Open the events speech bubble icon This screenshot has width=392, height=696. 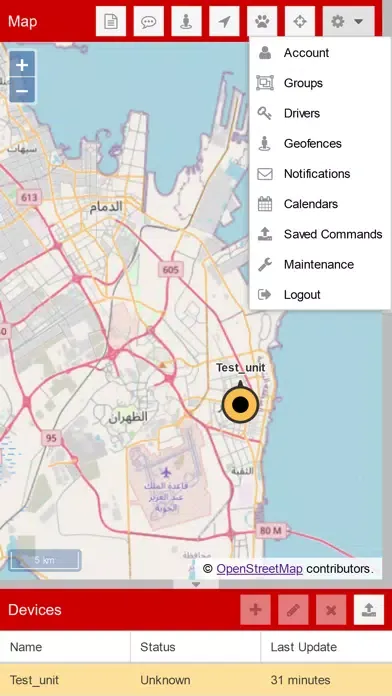[149, 21]
